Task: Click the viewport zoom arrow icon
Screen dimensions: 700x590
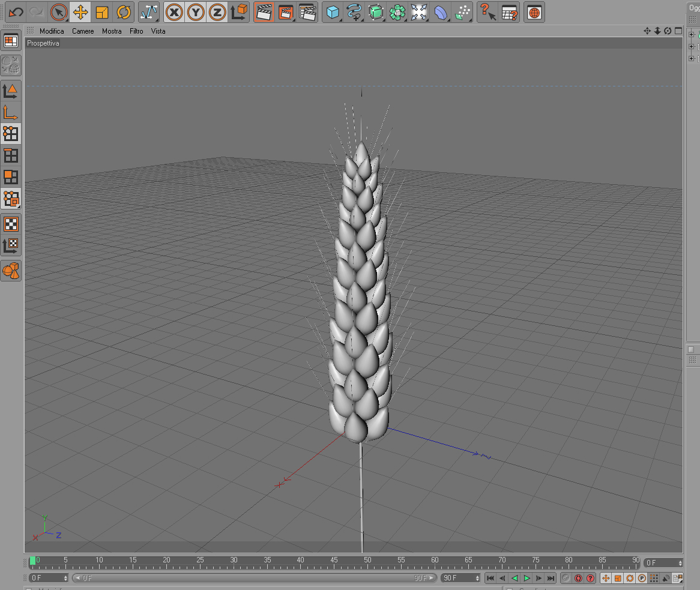Action: click(x=657, y=31)
